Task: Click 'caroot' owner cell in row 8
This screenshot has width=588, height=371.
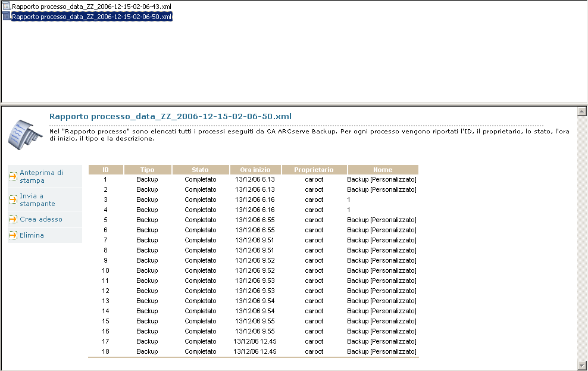Action: (314, 251)
